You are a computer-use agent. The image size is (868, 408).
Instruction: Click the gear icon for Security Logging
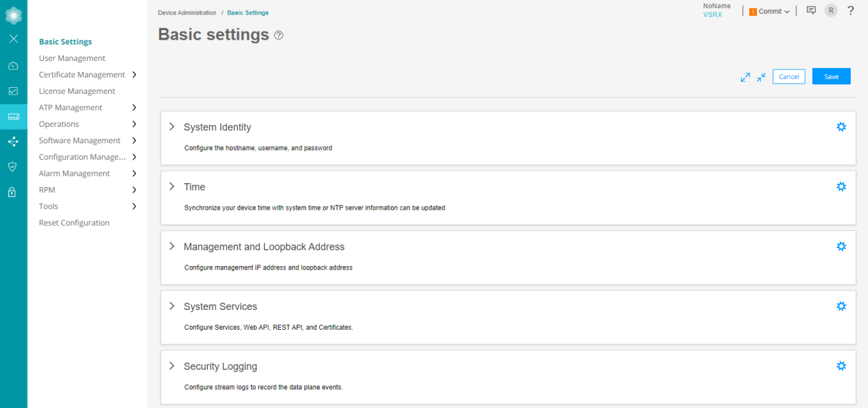pyautogui.click(x=841, y=366)
